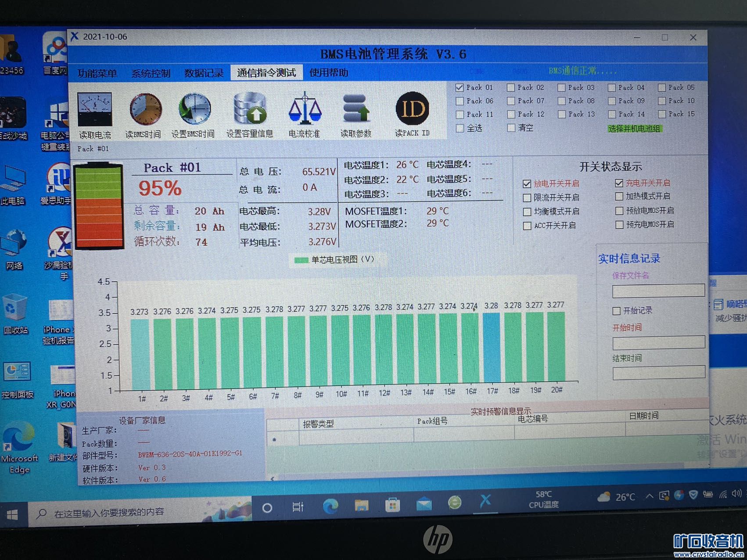Click the 电流校准 balance scale icon
The image size is (747, 560).
[x=304, y=108]
